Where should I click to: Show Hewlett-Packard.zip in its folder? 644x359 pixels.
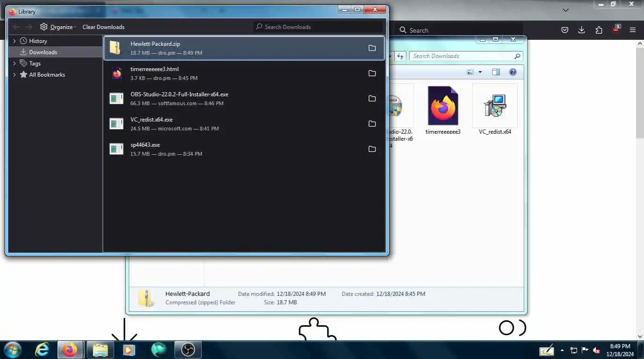[x=372, y=48]
